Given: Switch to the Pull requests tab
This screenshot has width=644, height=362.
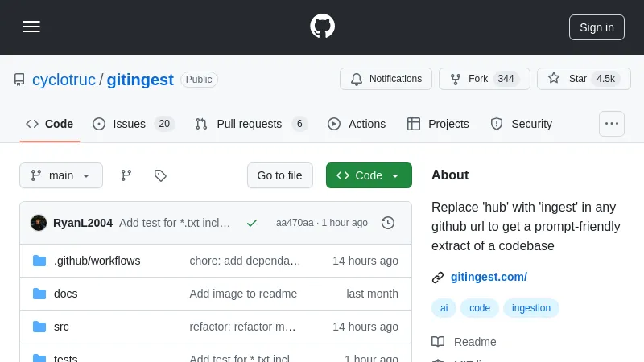Looking at the screenshot, I should point(250,124).
